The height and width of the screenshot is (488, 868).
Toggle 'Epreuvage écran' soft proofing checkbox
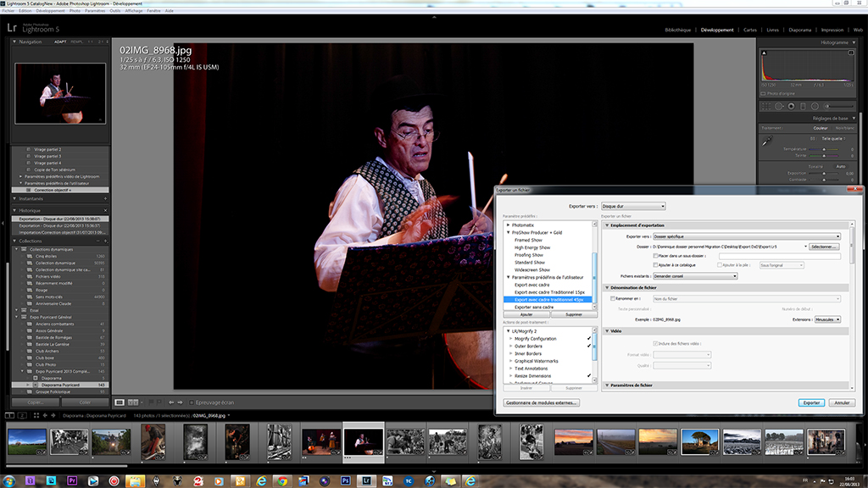point(191,402)
